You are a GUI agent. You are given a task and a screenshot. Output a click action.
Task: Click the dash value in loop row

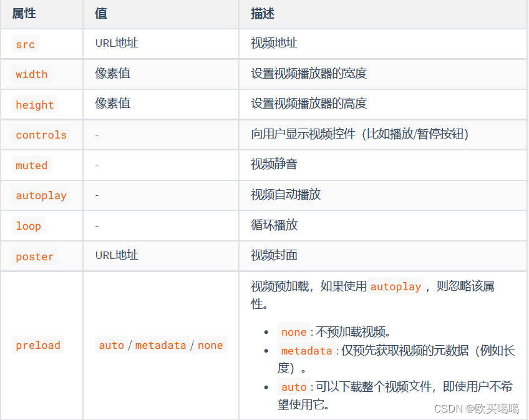[x=97, y=226]
